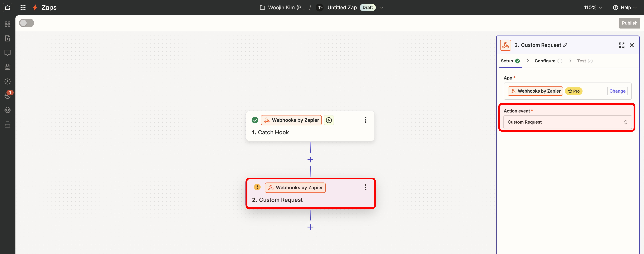Add step between the two webhooks
Screen dimensions: 644x254
click(310, 160)
